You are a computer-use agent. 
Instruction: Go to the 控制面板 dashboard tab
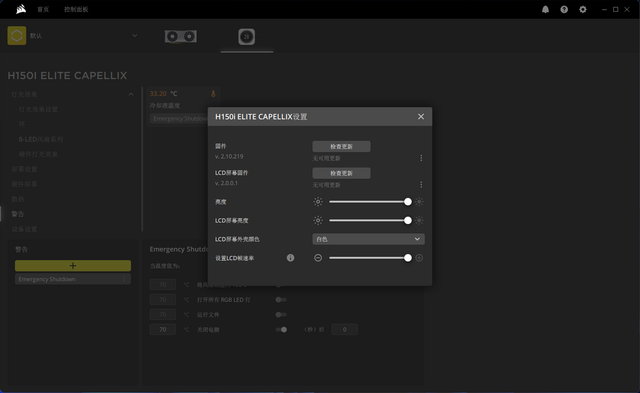[x=76, y=9]
